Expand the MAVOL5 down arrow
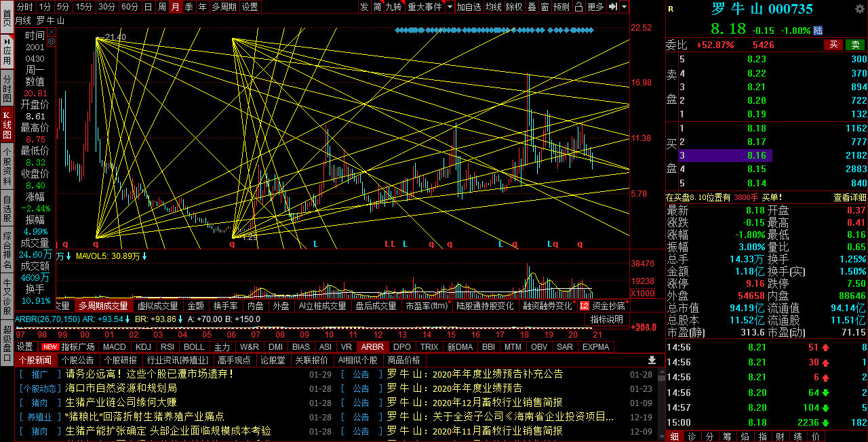Image resolution: width=868 pixels, height=442 pixels. [144, 256]
